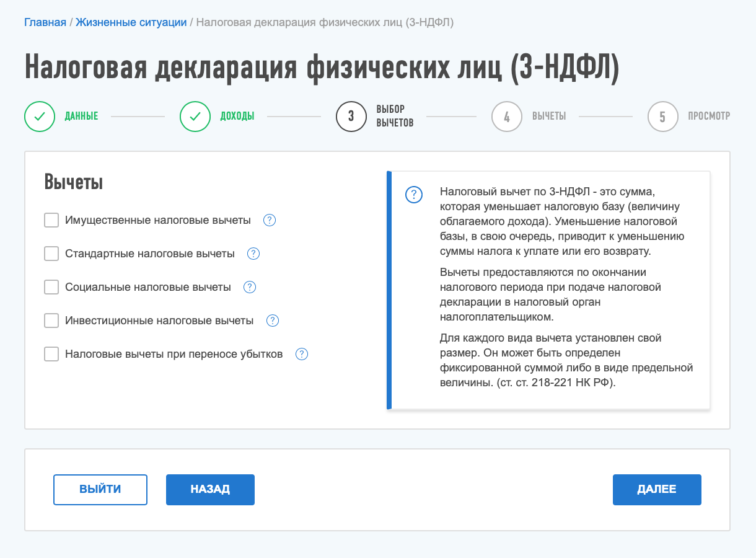The height and width of the screenshot is (558, 756).
Task: Open help icon for Инвестиционные налоговые вычеты
Action: click(273, 321)
